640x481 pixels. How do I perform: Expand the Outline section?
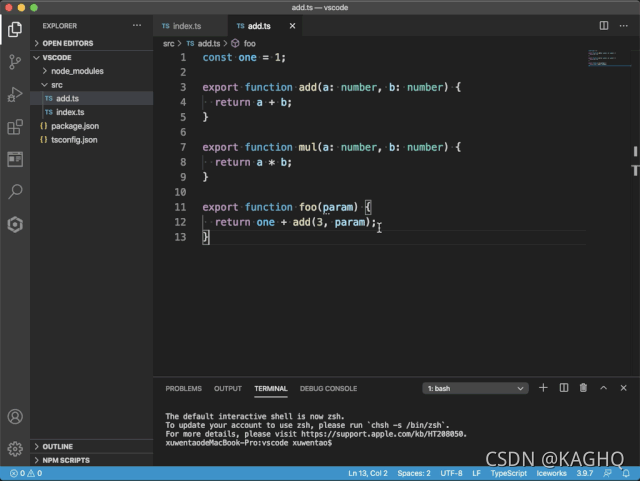[x=92, y=447]
